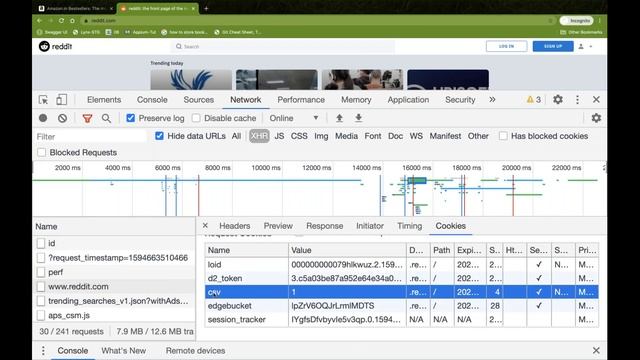
Task: Reload the browser page
Action: point(61,20)
